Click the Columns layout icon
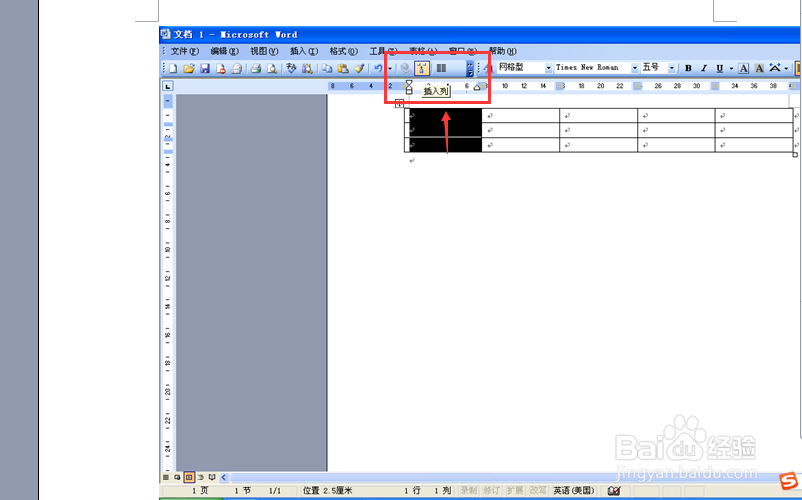 click(x=441, y=68)
